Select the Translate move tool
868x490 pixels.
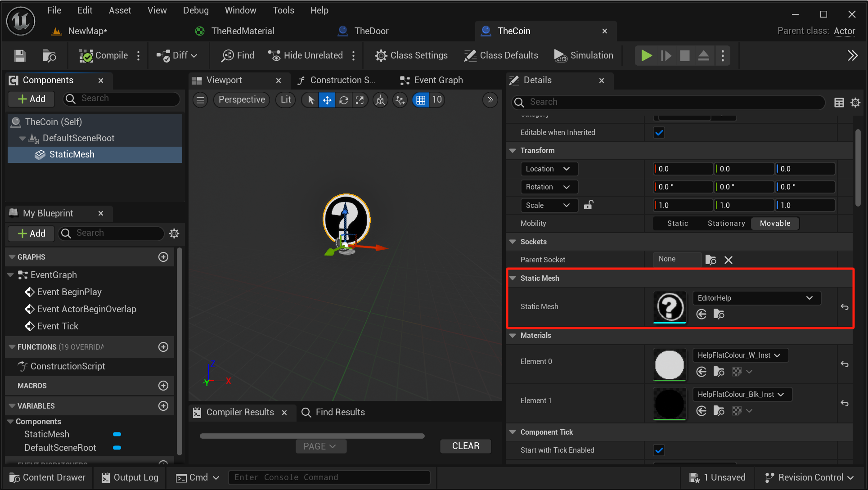click(x=327, y=100)
